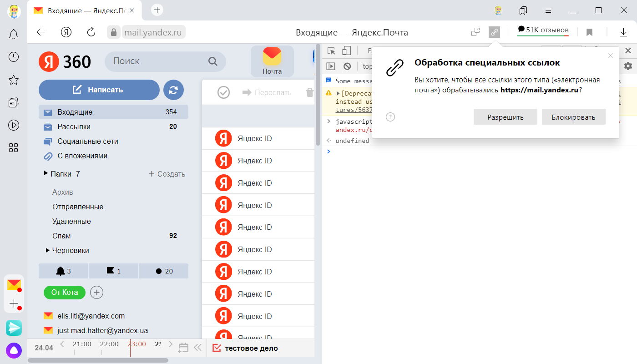Go back with browser arrow
This screenshot has width=637, height=364.
40,32
